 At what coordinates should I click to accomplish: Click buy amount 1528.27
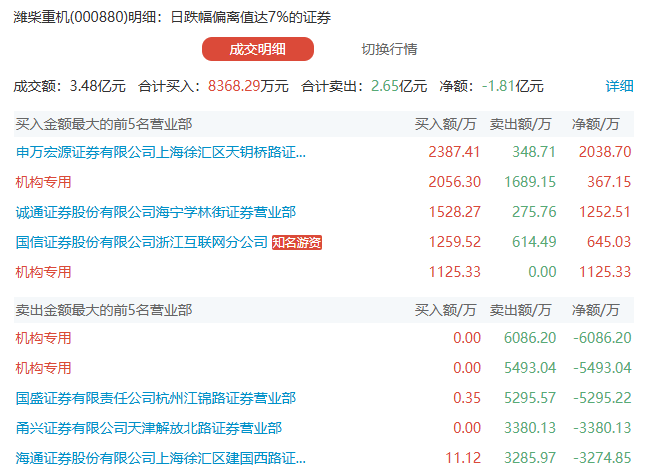454,212
